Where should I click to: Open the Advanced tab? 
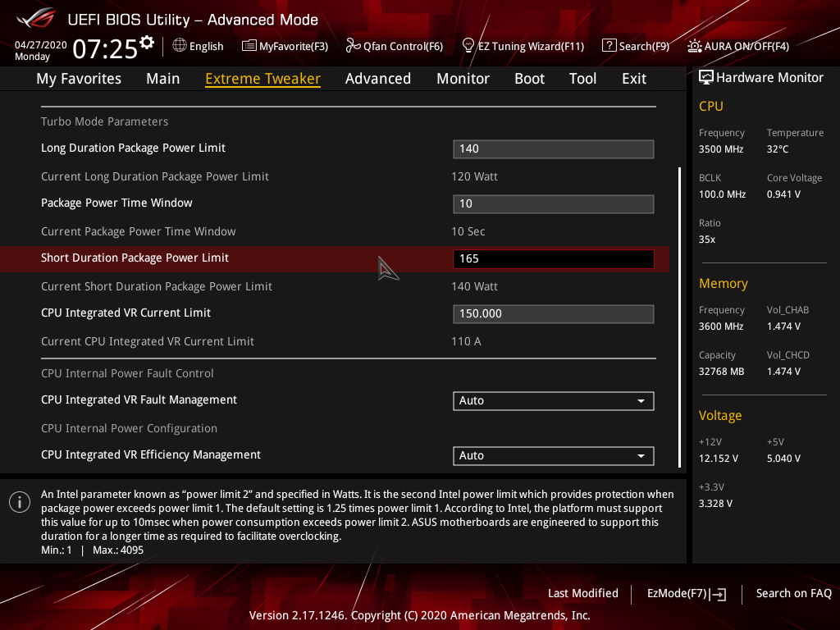pos(378,79)
